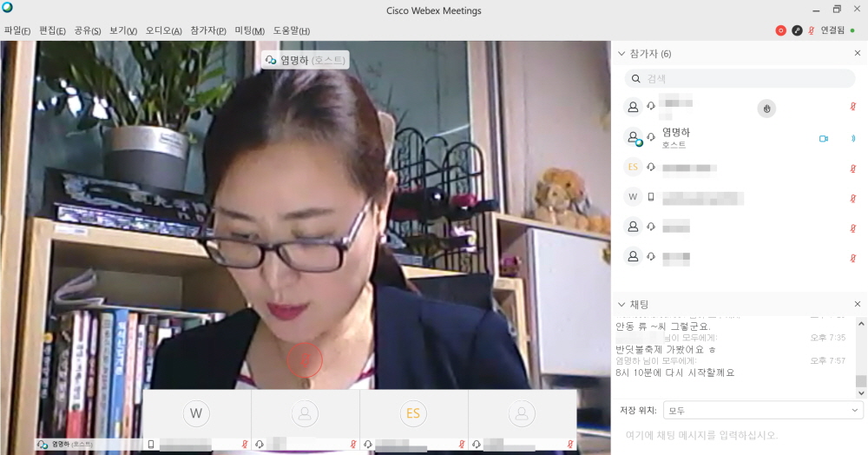Toggle muted mic of first participant row
This screenshot has height=455, width=868.
pos(852,108)
